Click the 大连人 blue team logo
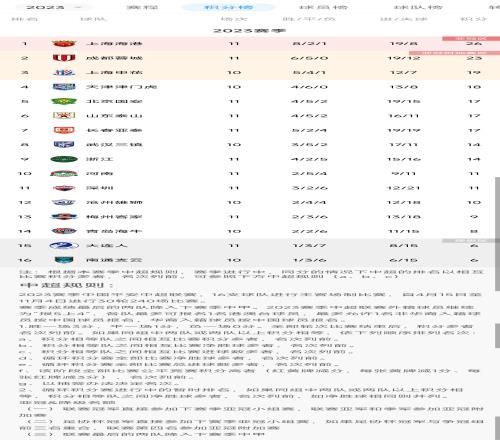 point(64,246)
